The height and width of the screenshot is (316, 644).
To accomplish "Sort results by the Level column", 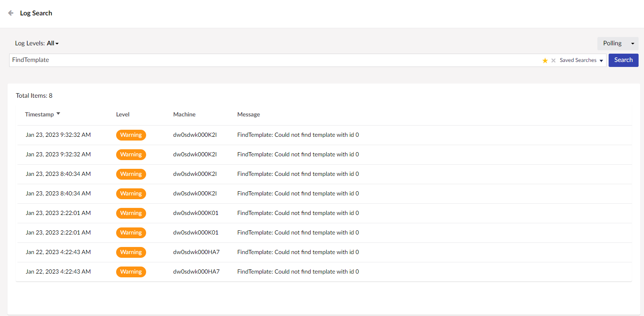I will pyautogui.click(x=123, y=114).
